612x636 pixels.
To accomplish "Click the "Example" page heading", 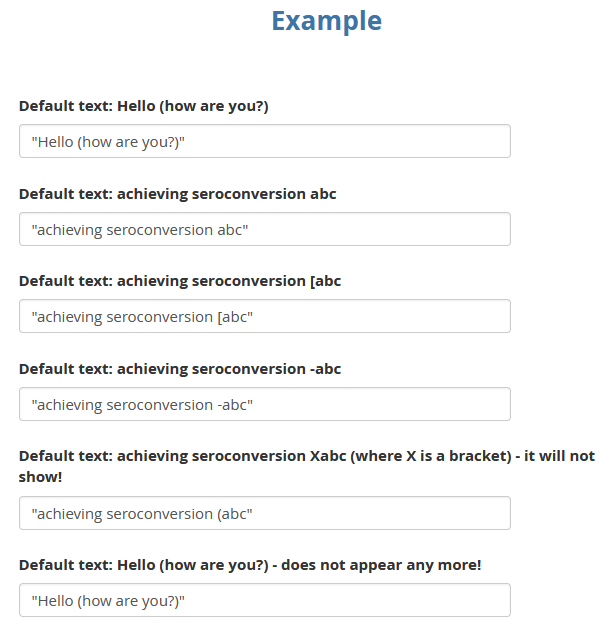I will (x=326, y=20).
